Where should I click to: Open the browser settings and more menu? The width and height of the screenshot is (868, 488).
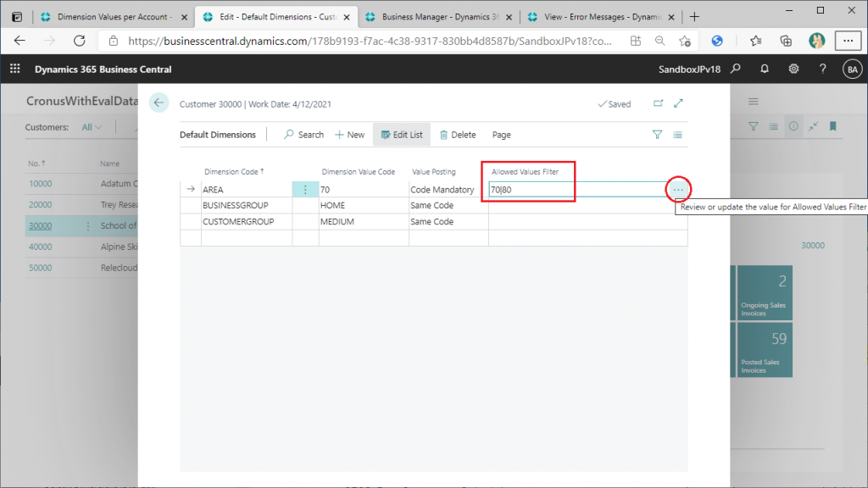(x=848, y=41)
